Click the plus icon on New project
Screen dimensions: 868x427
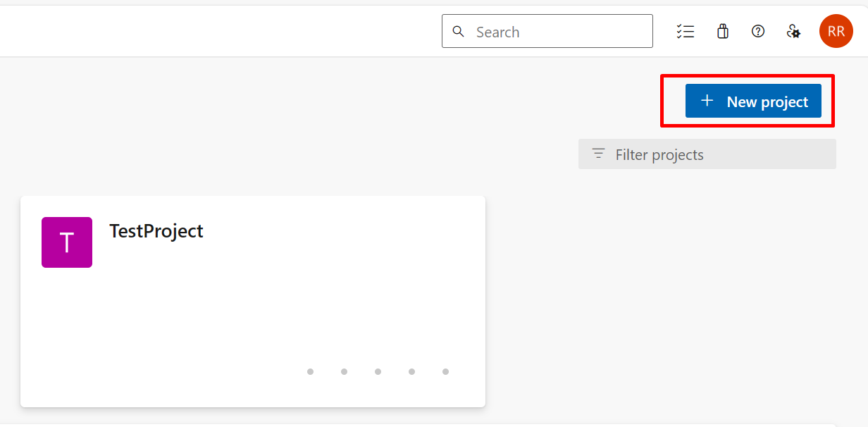pyautogui.click(x=707, y=101)
